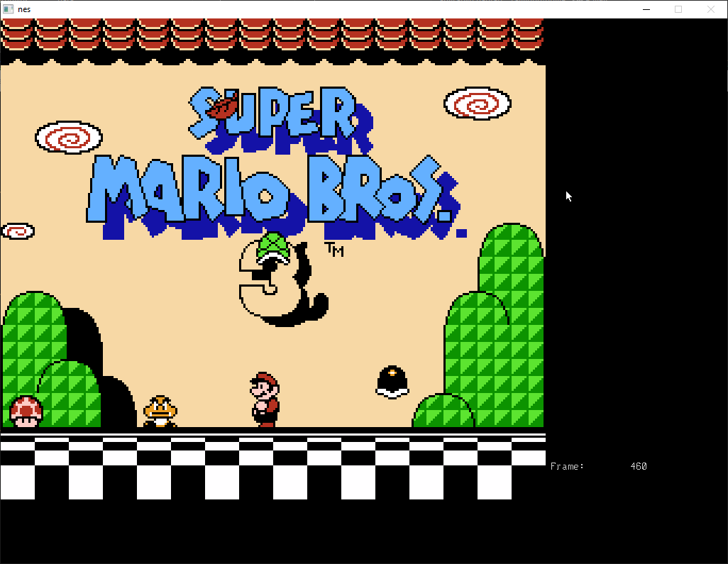Click the SUPER title word
The height and width of the screenshot is (564, 728).
[280, 120]
